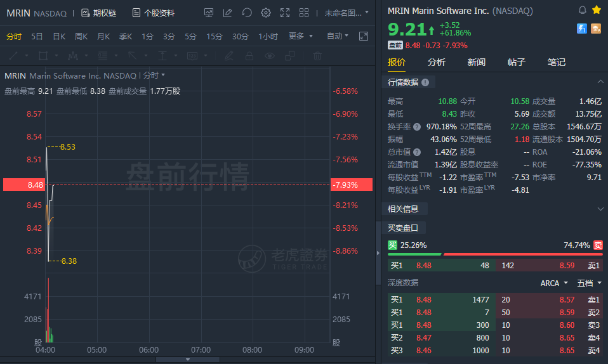Switch to the 分析 tab
The height and width of the screenshot is (364, 608).
pos(436,62)
